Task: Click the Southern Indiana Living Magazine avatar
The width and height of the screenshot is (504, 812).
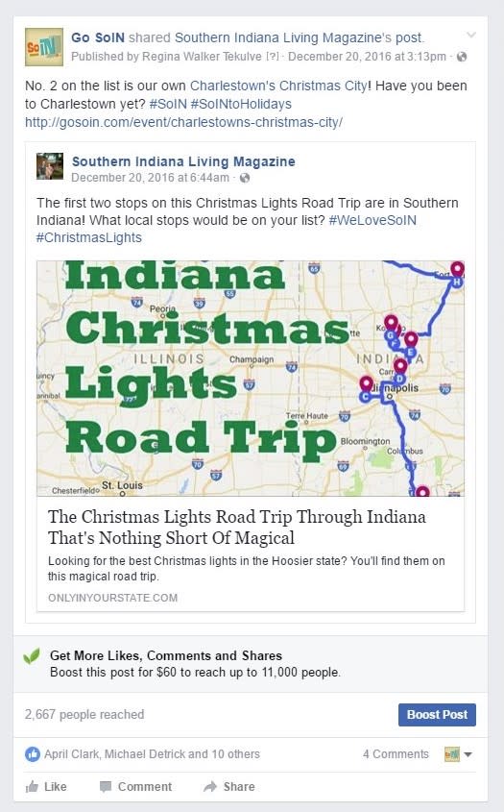Action: (x=50, y=166)
